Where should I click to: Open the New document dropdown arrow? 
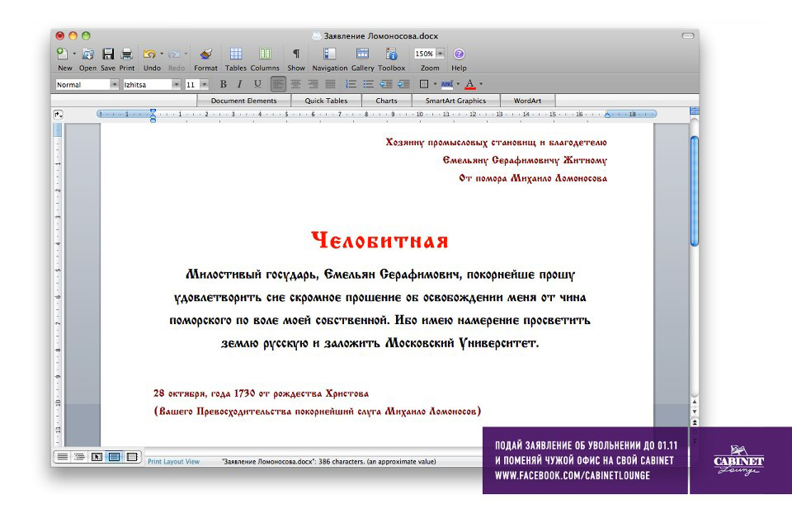click(75, 54)
